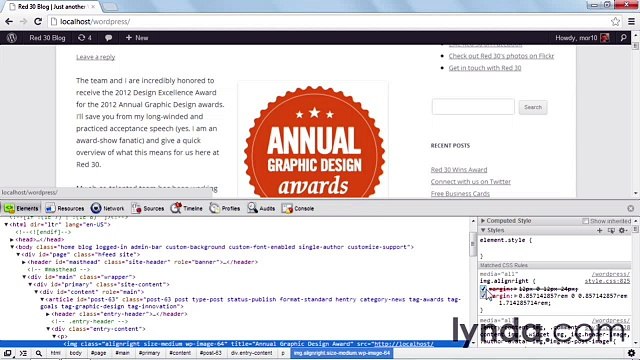Viewport: 640px width, 360px height.
Task: Collapse the div class entry-content node
Action: (48, 329)
